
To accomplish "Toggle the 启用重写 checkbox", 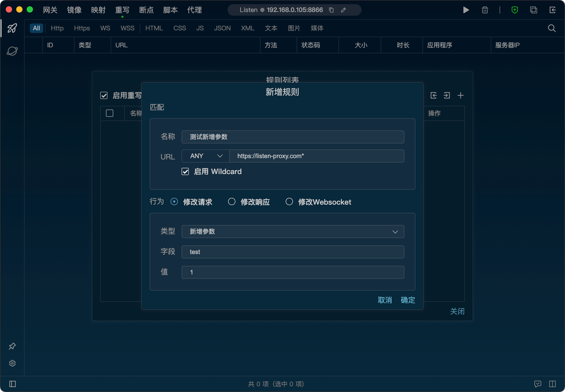I will pos(104,95).
